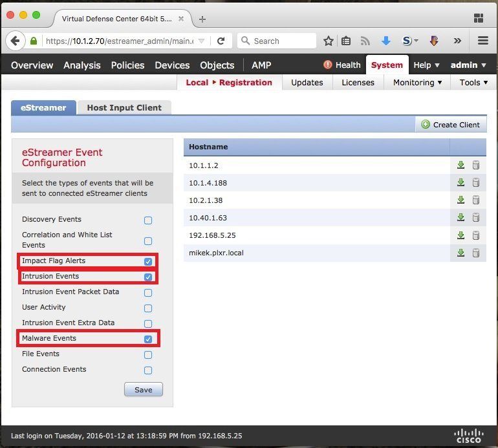Close the Virtual Defense Center tab
This screenshot has width=498, height=448.
tap(181, 19)
